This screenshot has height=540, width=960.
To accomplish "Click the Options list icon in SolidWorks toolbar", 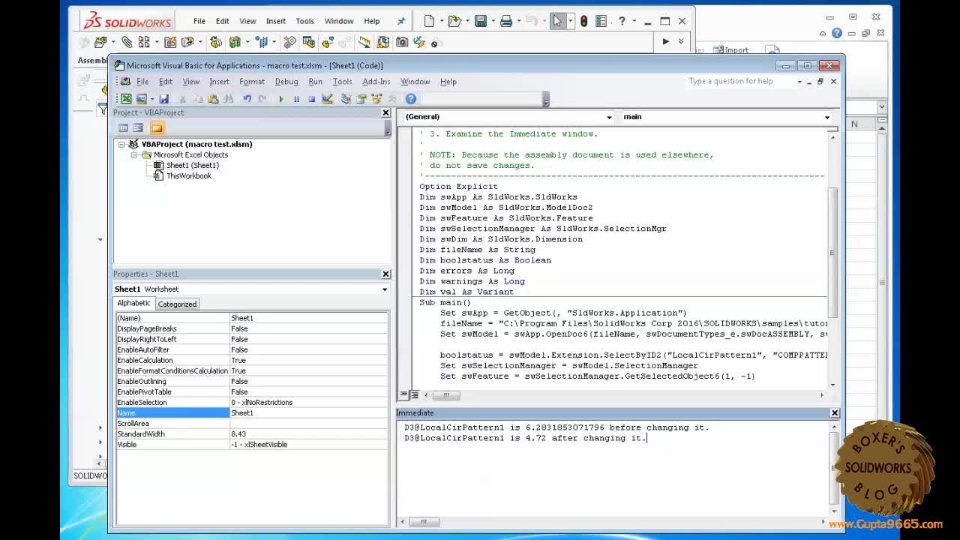I will click(x=601, y=21).
